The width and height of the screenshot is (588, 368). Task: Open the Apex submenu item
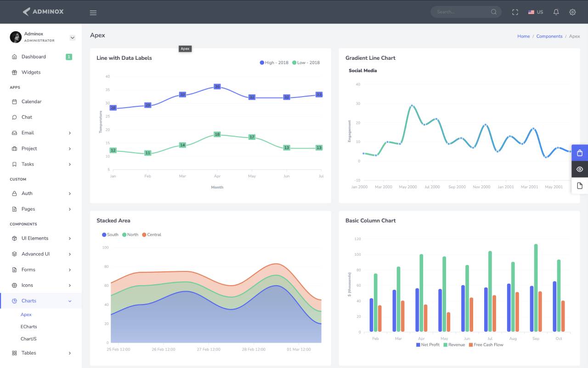point(26,315)
